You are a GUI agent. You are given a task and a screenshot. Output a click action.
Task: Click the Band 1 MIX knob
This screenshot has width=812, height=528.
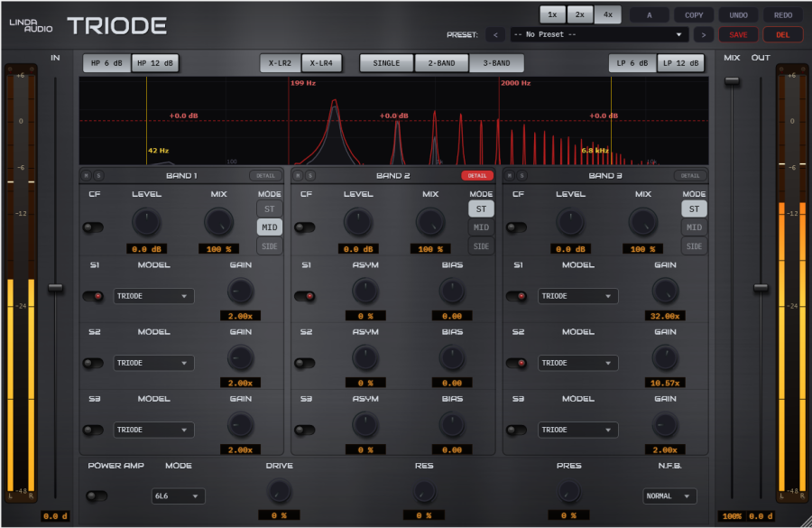click(218, 222)
